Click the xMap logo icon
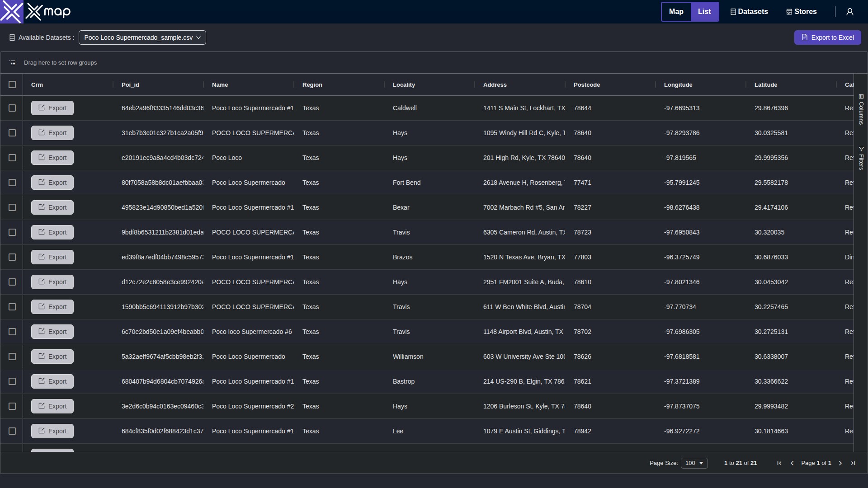Image resolution: width=868 pixels, height=488 pixels. click(12, 12)
